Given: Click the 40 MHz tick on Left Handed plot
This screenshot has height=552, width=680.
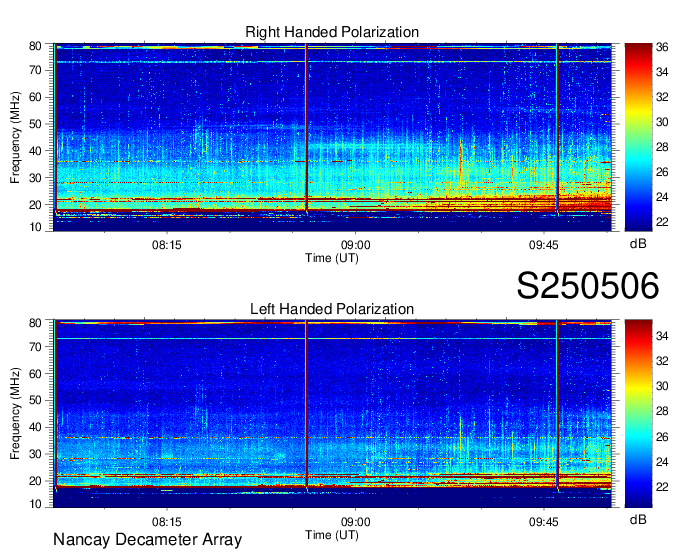Looking at the screenshot, I should [x=35, y=427].
